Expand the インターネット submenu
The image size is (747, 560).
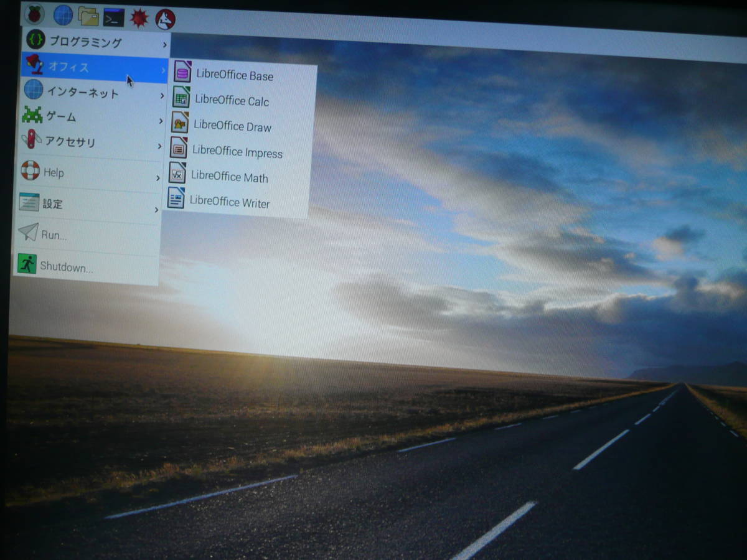(82, 93)
